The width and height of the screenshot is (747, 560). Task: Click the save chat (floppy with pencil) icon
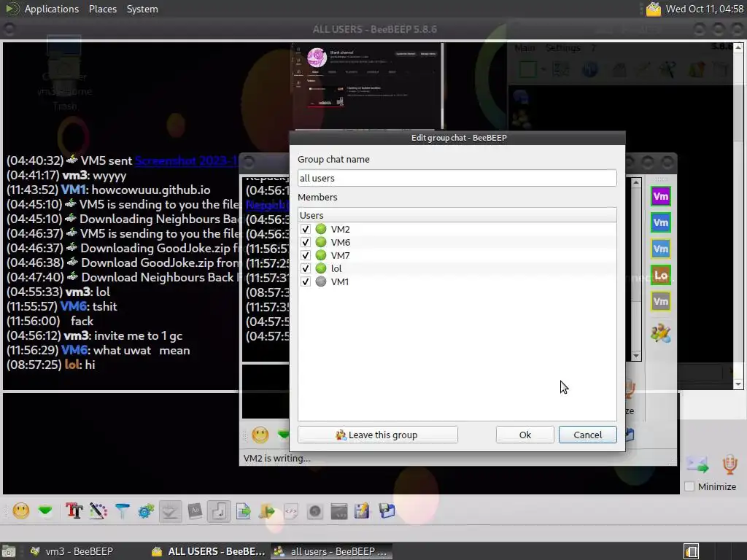[x=362, y=511]
